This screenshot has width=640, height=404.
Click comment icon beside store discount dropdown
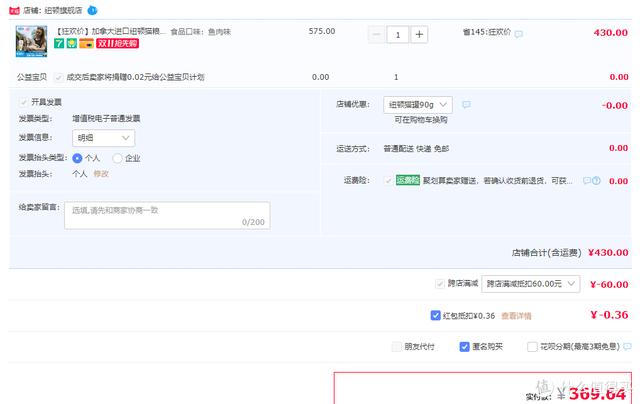tap(466, 105)
